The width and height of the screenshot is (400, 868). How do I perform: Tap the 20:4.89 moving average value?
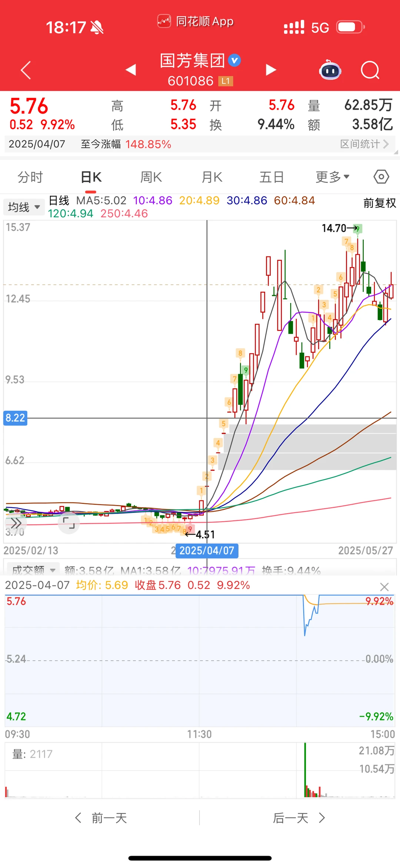click(199, 201)
